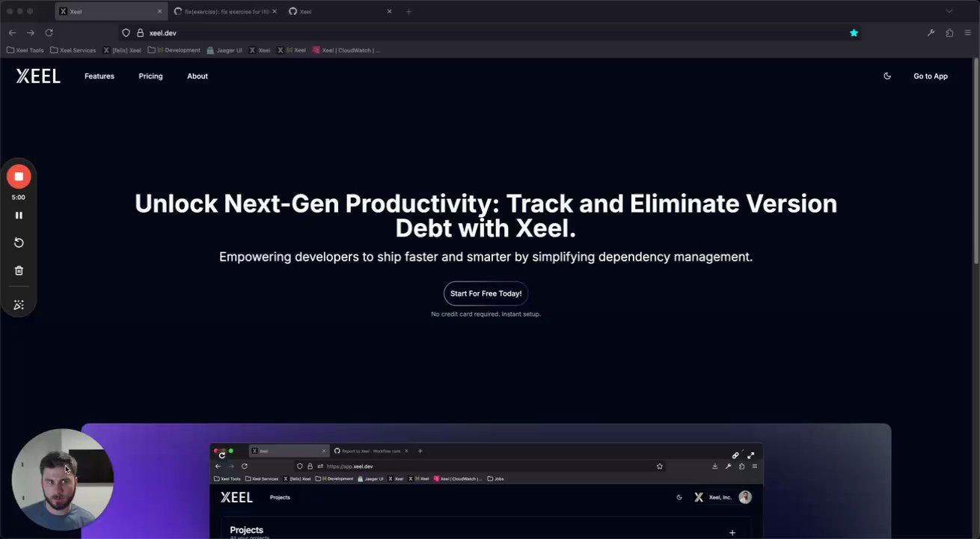Click the Start For Free Today! button

click(486, 293)
